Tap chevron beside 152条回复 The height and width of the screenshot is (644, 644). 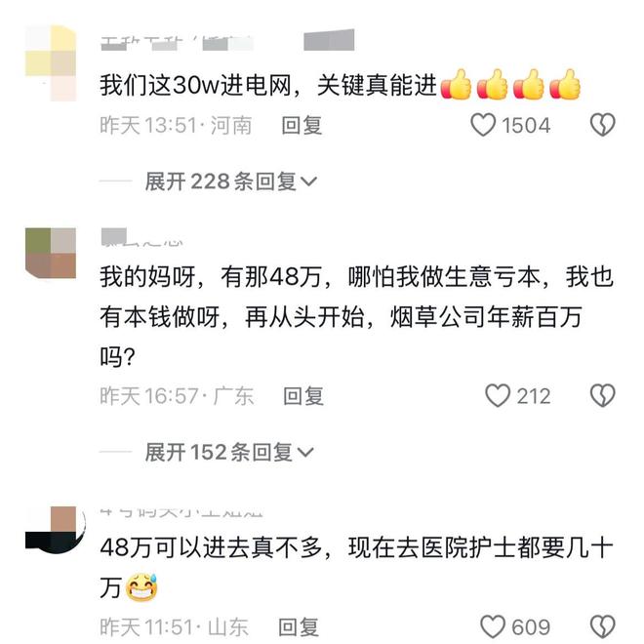[305, 452]
